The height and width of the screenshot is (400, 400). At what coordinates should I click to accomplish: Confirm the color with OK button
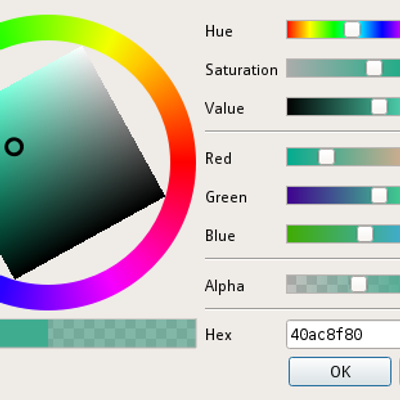[x=340, y=372]
